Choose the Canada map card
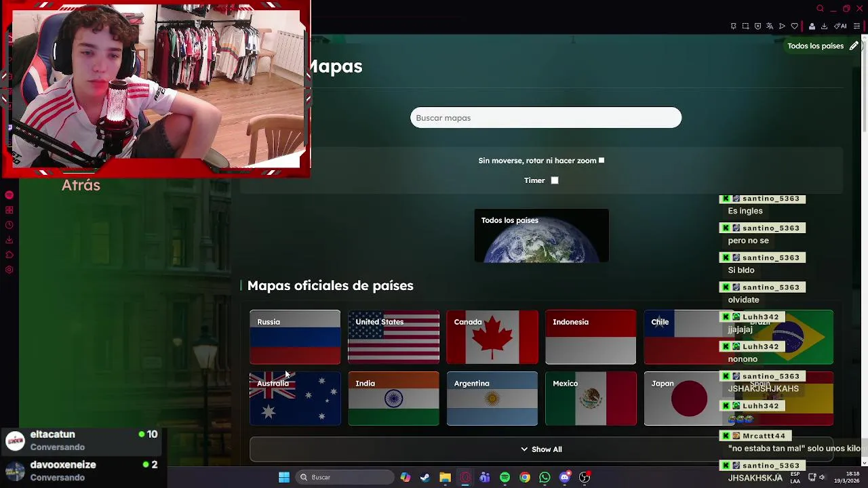 coord(492,337)
